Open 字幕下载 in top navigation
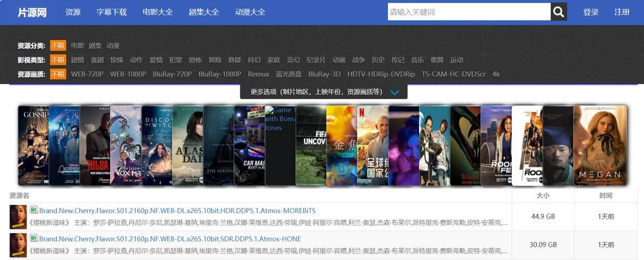 [112, 13]
